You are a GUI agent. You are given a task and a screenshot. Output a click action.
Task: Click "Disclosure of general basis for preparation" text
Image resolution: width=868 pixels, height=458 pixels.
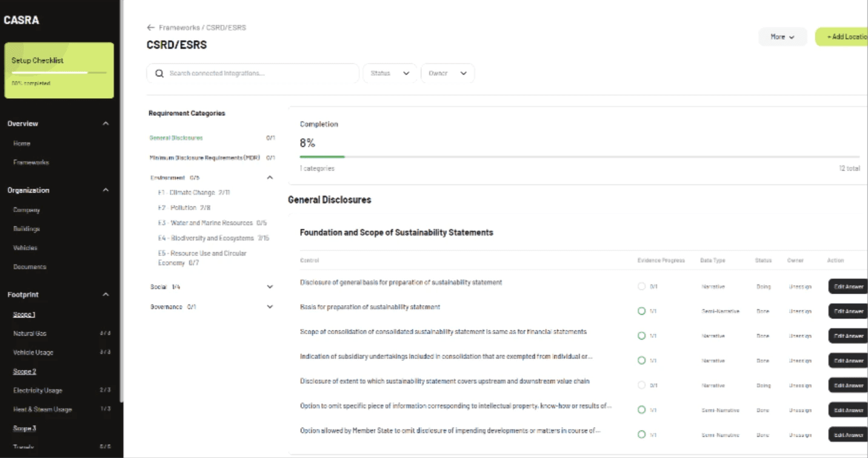tap(401, 283)
